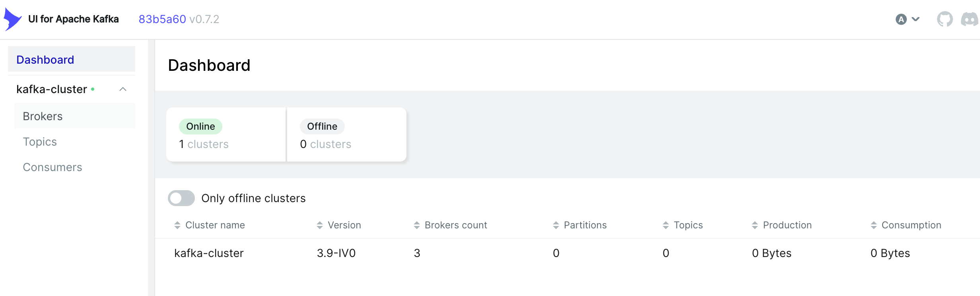Open Consumers sidebar item
This screenshot has width=980, height=296.
click(x=75, y=167)
